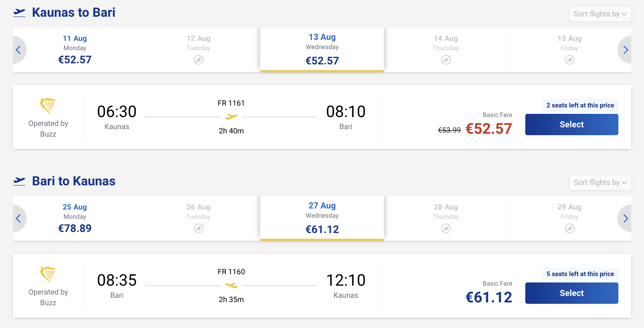The height and width of the screenshot is (328, 644).
Task: Click the Ryanair harp logo on flight FR 1161
Action: 48,106
